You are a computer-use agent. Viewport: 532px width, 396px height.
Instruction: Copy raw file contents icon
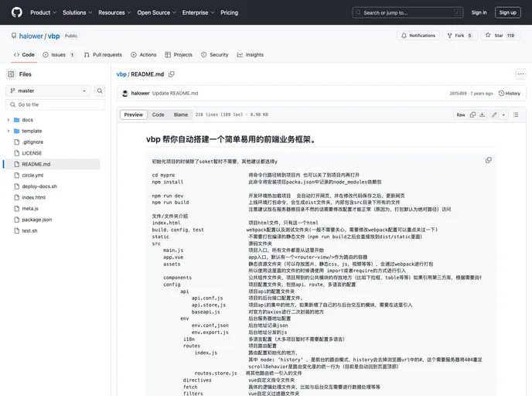(x=472, y=114)
